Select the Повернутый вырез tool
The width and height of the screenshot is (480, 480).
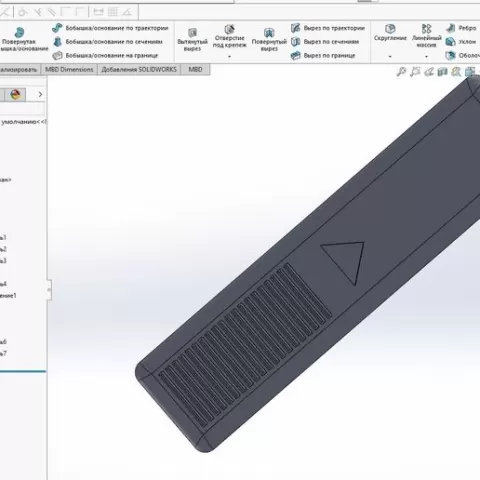[x=269, y=40]
